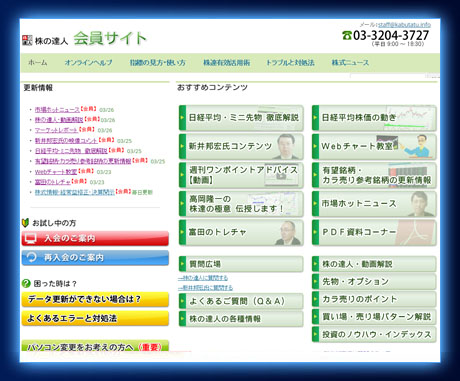
Task: Open マーケットレポート link in update list
Action: coord(56,130)
